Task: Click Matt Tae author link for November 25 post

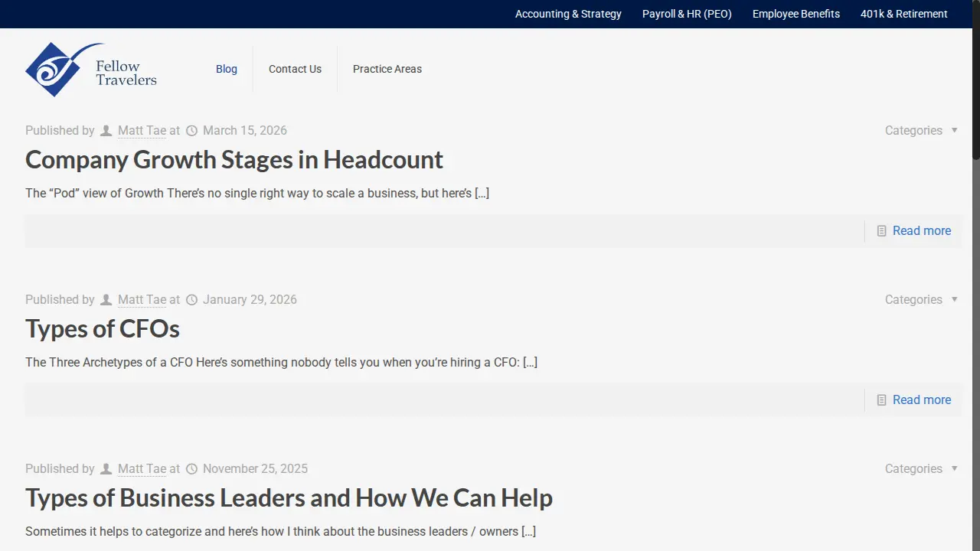Action: [142, 469]
